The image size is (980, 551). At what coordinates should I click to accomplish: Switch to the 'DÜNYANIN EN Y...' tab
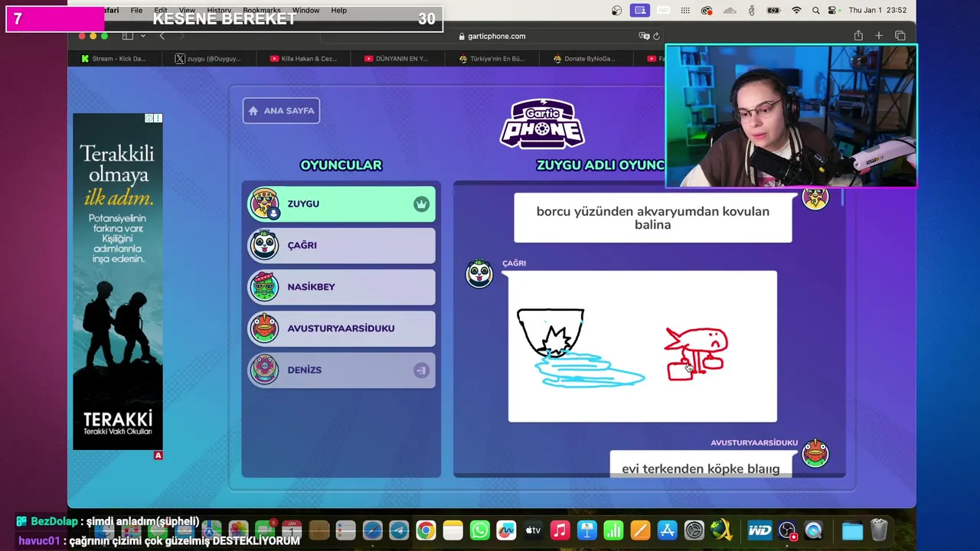[397, 59]
